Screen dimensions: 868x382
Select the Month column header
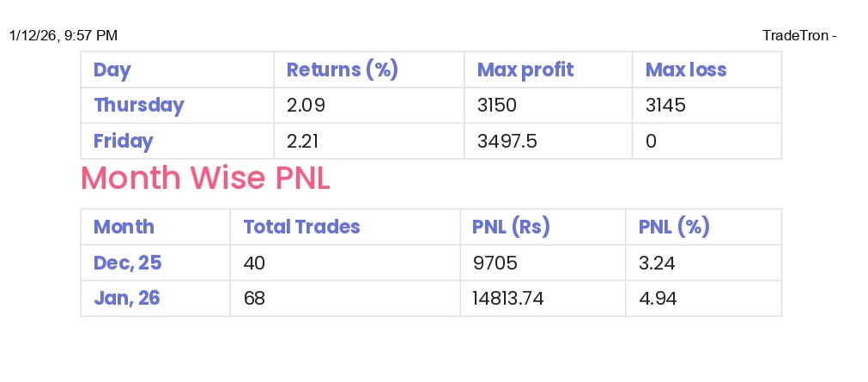124,227
